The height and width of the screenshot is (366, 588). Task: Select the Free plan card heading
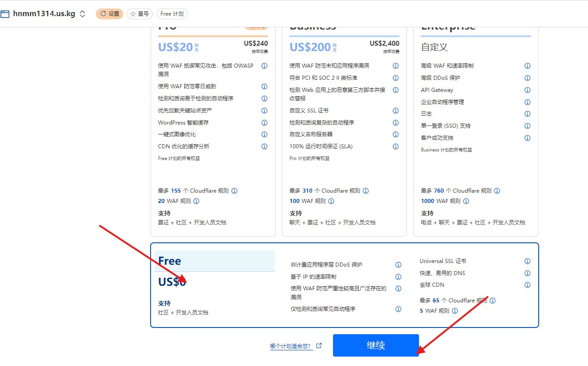[170, 261]
